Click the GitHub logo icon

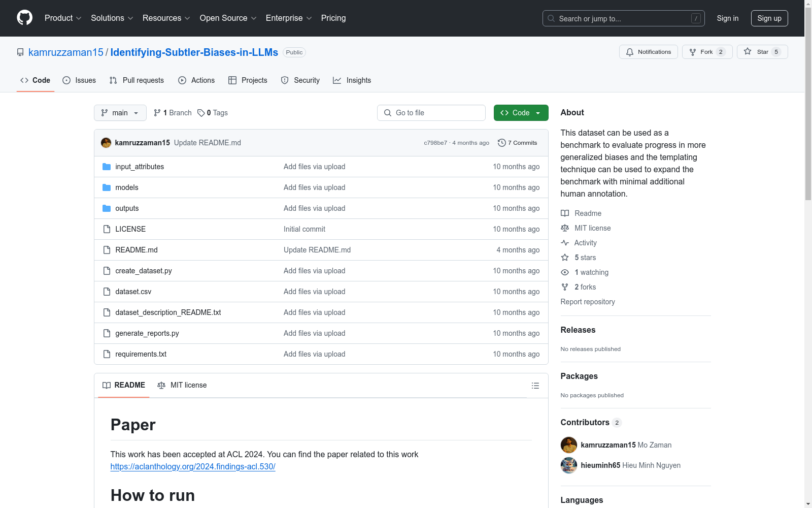24,18
